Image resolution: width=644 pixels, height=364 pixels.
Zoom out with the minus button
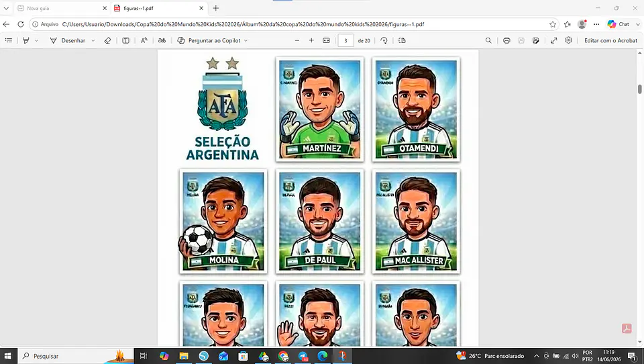pos(297,40)
